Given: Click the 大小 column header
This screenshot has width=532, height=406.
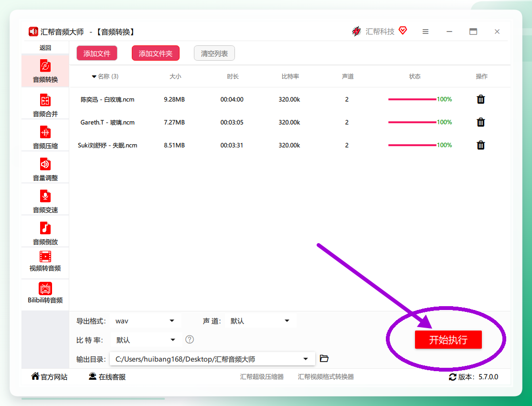Looking at the screenshot, I should tap(175, 76).
